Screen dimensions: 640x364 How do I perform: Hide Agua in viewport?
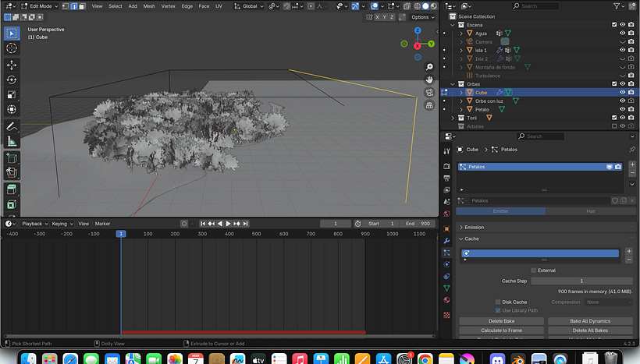tap(623, 34)
